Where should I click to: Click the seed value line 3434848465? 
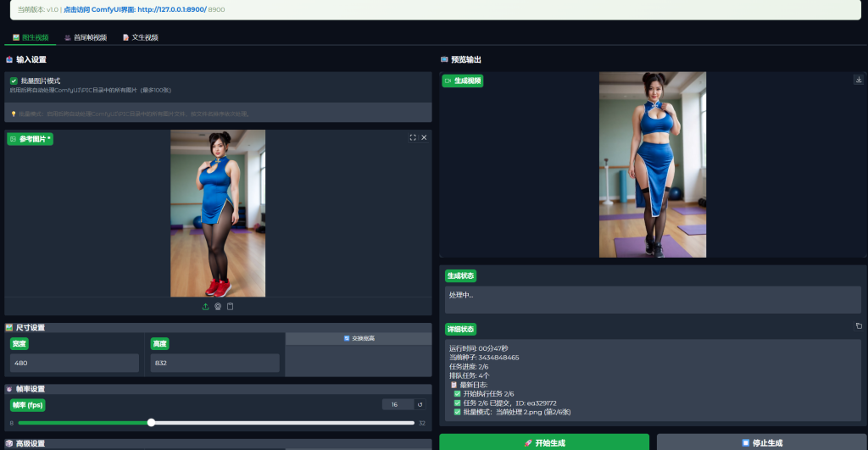point(484,358)
